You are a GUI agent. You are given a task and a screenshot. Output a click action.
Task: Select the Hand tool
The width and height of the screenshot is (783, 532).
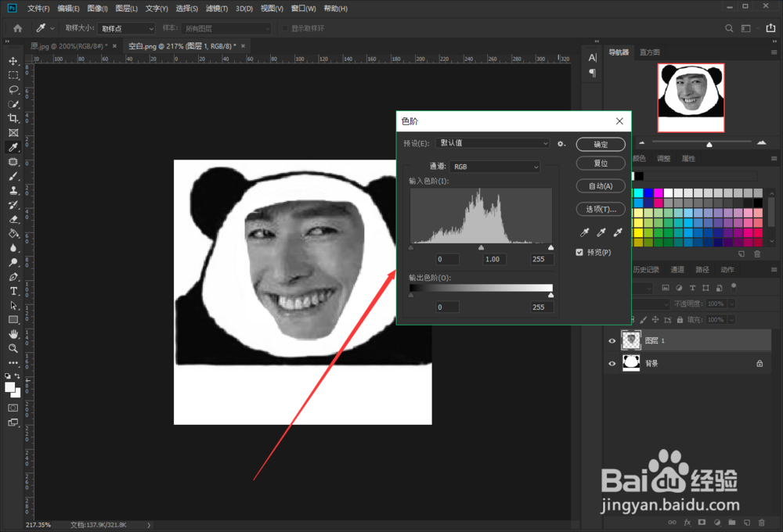point(13,334)
